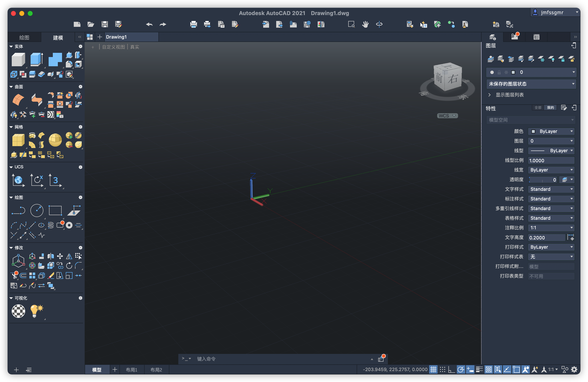Screen dimensions: 588x382
Task: Toggle transparency display in status bar
Action: [488, 370]
